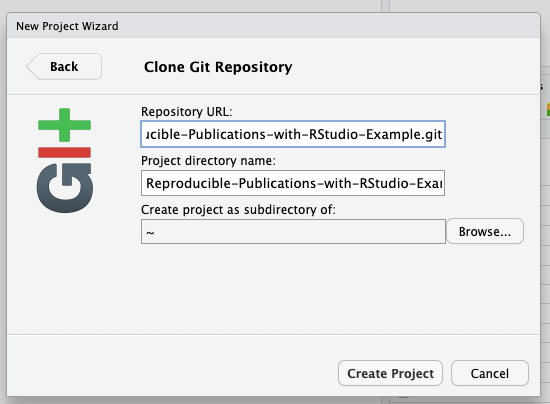Click Create Project to clone repository
The height and width of the screenshot is (404, 550).
pos(390,373)
